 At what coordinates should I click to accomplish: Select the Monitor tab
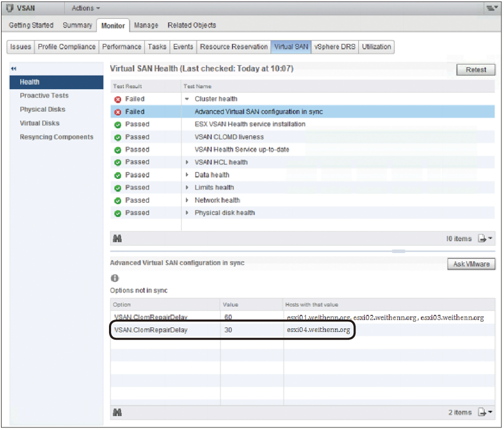[113, 26]
